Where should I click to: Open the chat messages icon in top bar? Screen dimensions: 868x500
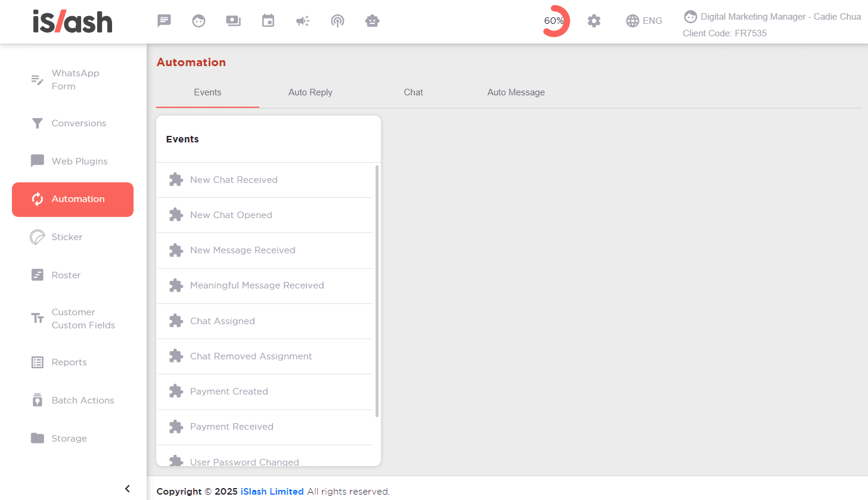[x=164, y=21]
